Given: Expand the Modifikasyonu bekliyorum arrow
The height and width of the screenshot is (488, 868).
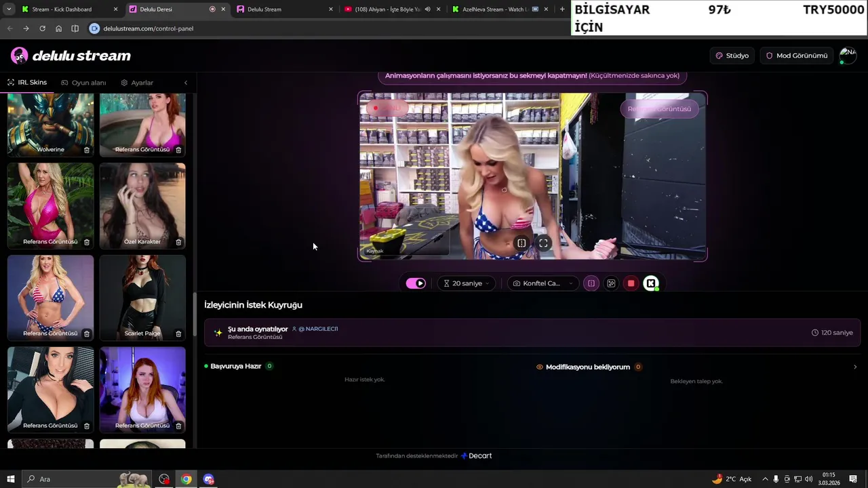Looking at the screenshot, I should click(x=854, y=367).
